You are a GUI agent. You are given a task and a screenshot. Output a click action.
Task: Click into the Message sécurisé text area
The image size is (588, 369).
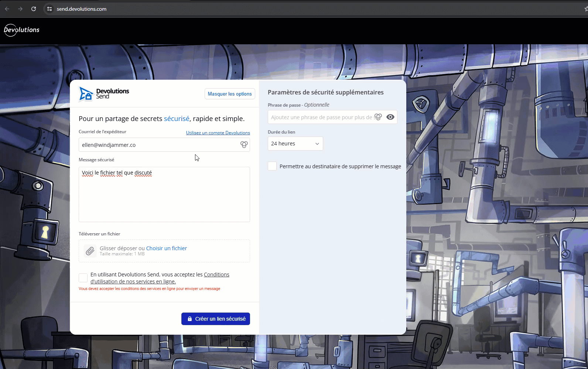tap(164, 194)
